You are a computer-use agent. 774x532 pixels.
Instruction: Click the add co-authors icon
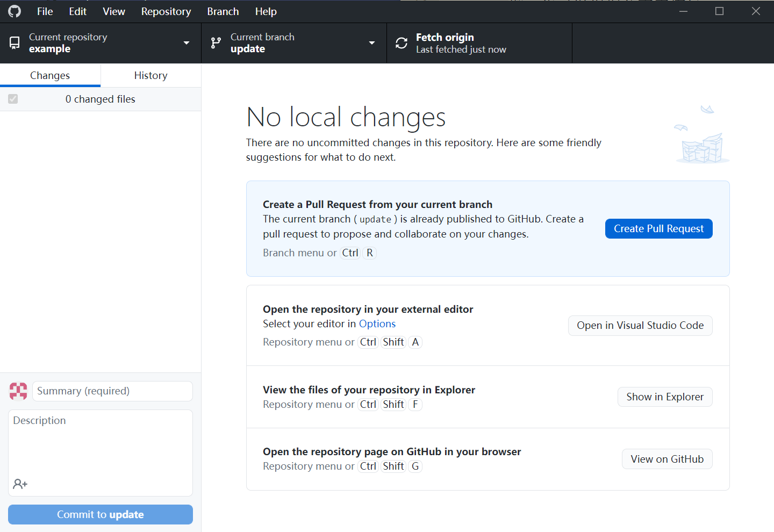(x=20, y=484)
